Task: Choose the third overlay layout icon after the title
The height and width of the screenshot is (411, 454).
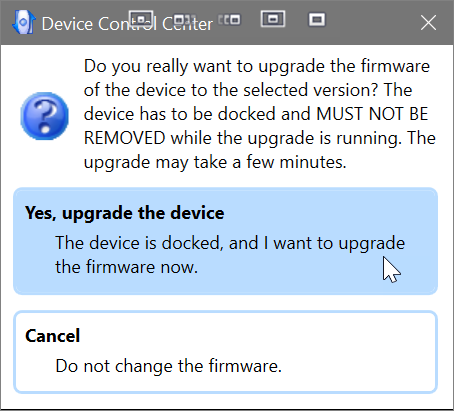Action: [229, 20]
